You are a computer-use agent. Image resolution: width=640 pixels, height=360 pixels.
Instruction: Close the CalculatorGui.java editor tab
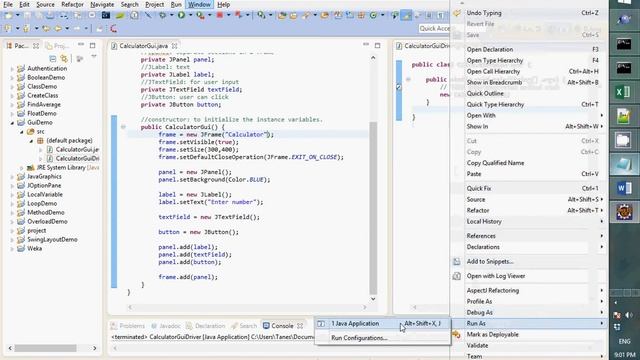pyautogui.click(x=174, y=46)
